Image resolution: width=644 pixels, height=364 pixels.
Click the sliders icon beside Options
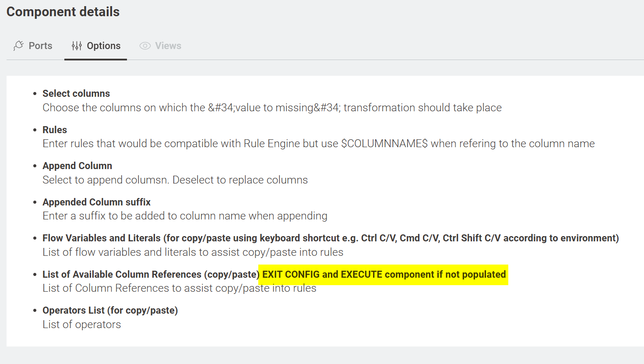coord(77,46)
